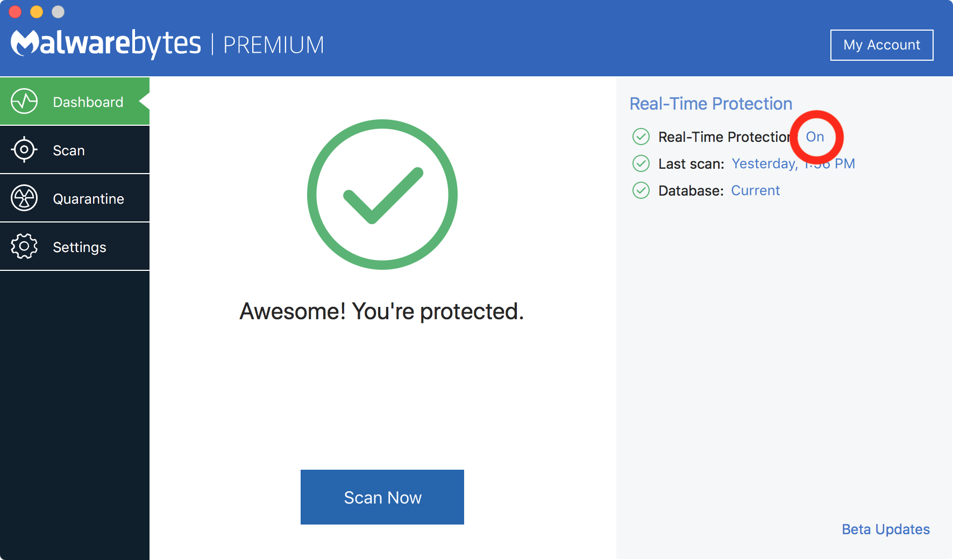Click the Scan crosshair icon
The height and width of the screenshot is (560, 953).
24,149
